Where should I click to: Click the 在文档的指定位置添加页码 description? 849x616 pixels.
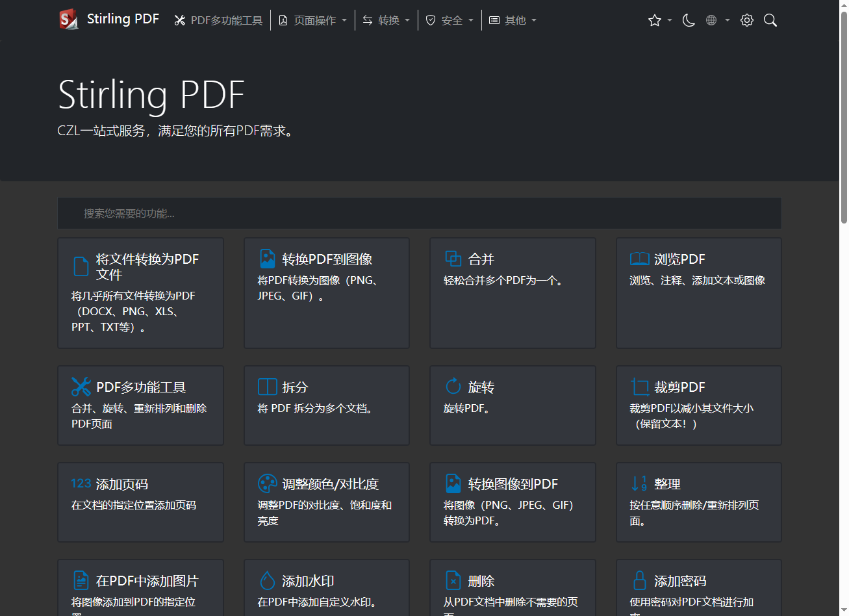click(134, 505)
